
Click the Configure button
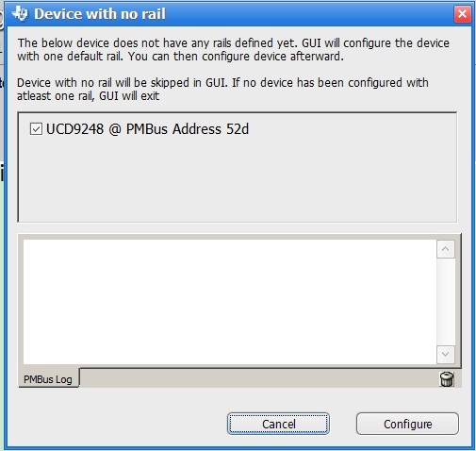coord(407,424)
